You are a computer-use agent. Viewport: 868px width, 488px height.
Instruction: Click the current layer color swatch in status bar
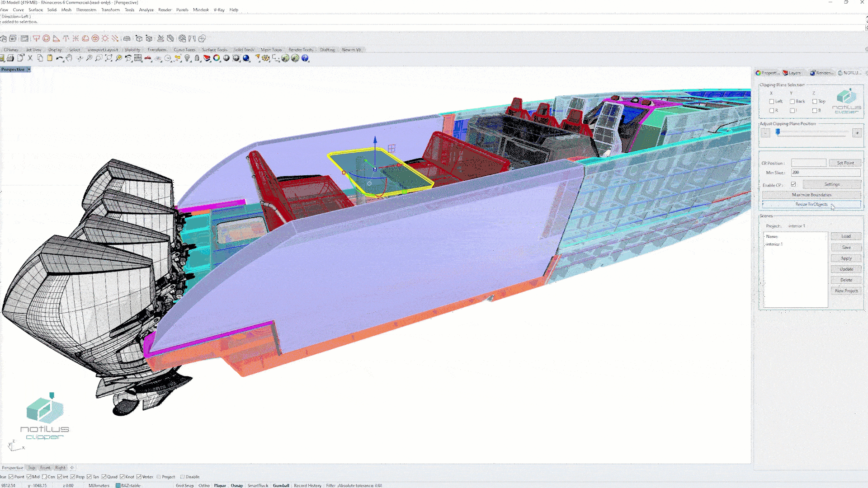[118, 486]
